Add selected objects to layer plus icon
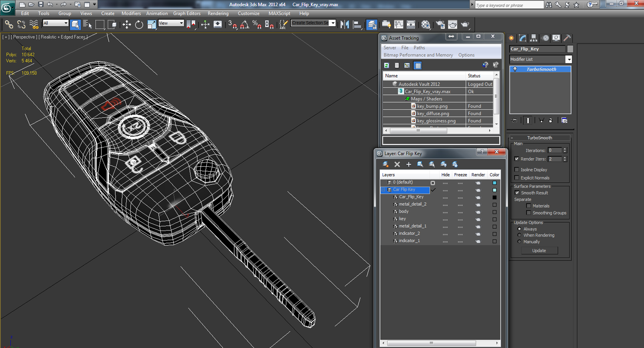This screenshot has height=348, width=644. tap(409, 164)
